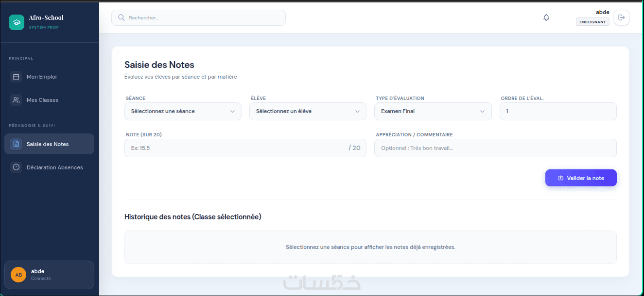This screenshot has height=296, width=644.
Task: Click the calendar icon beside Mon Emploi
Action: tap(16, 77)
